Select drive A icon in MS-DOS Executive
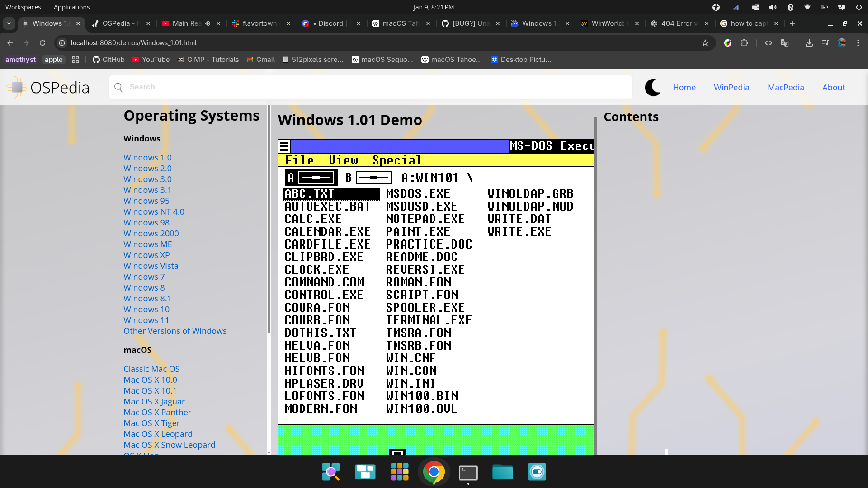This screenshot has width=868, height=488. [311, 178]
